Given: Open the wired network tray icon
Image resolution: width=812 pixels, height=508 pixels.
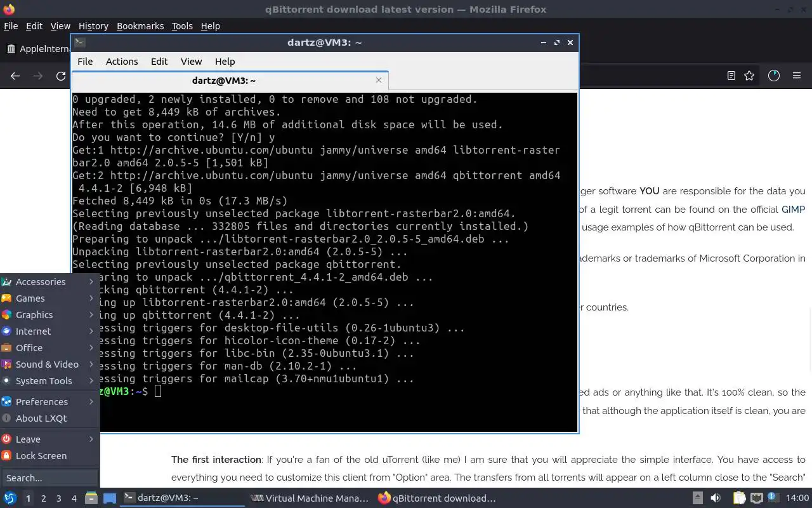Looking at the screenshot, I should click(x=756, y=498).
